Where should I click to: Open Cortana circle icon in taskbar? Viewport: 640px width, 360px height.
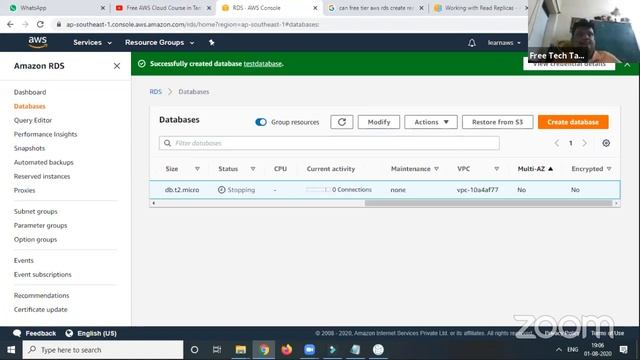(x=194, y=350)
